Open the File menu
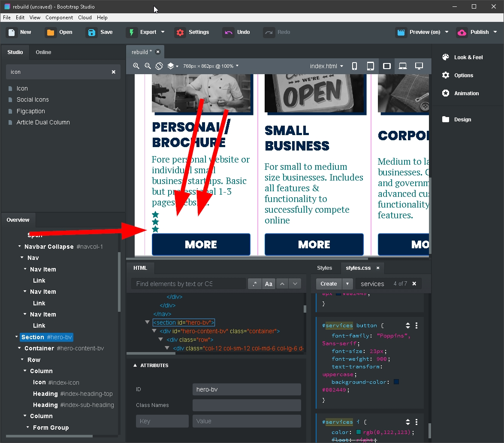The image size is (504, 443). pos(7,17)
